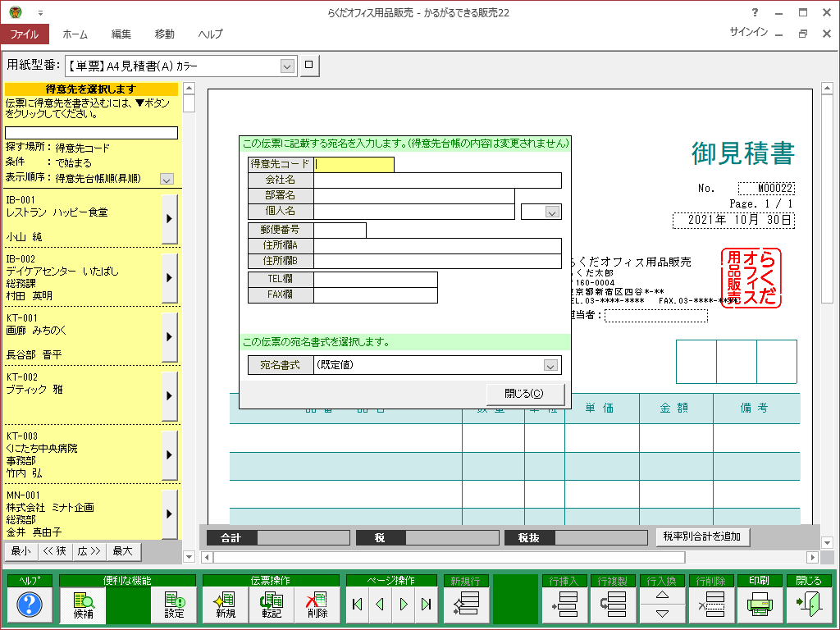Click the 郵便番号 input field

340,230
